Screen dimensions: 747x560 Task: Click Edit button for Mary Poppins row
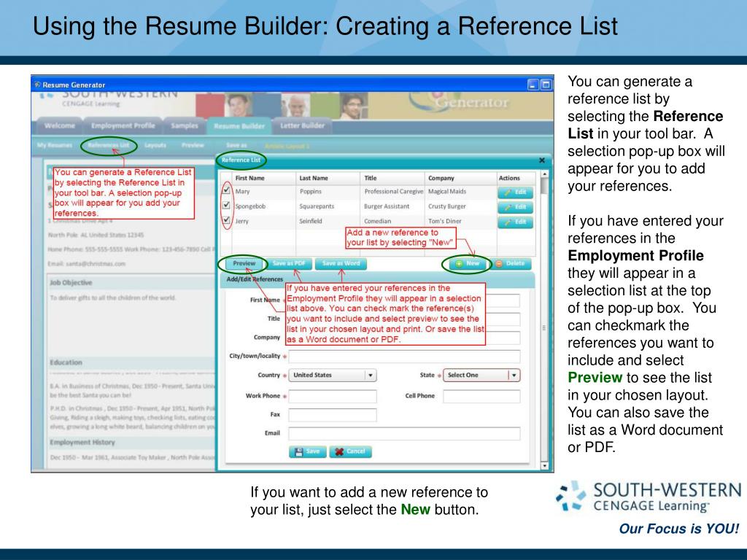515,192
